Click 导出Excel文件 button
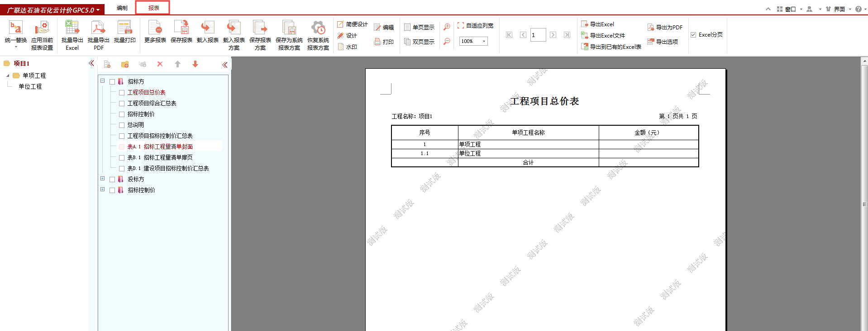868x331 pixels. point(603,36)
